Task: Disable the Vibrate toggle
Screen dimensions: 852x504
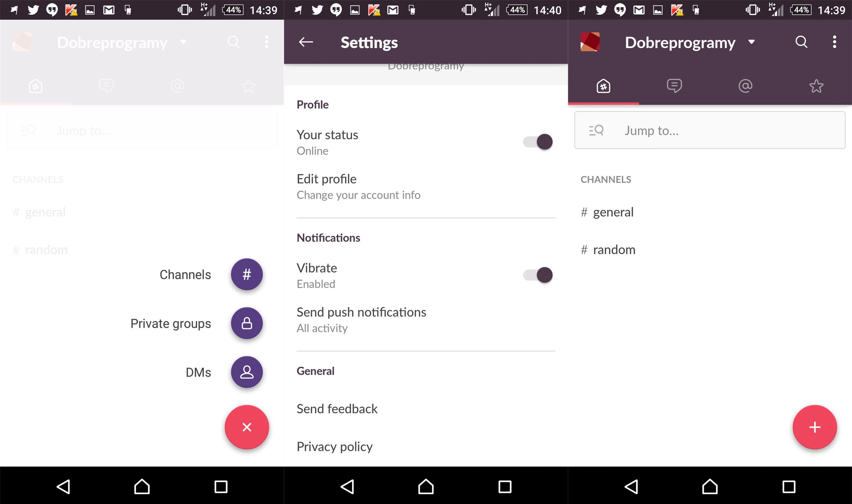Action: (x=538, y=275)
